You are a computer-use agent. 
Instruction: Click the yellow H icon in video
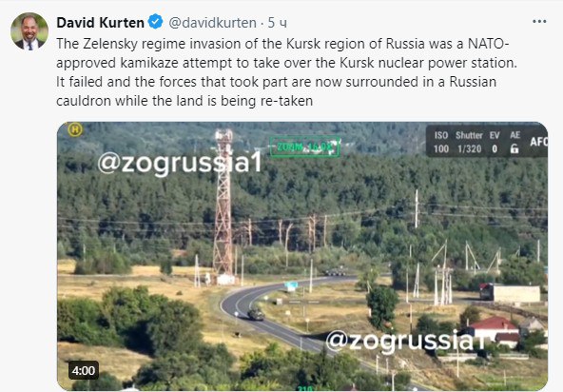(x=75, y=129)
